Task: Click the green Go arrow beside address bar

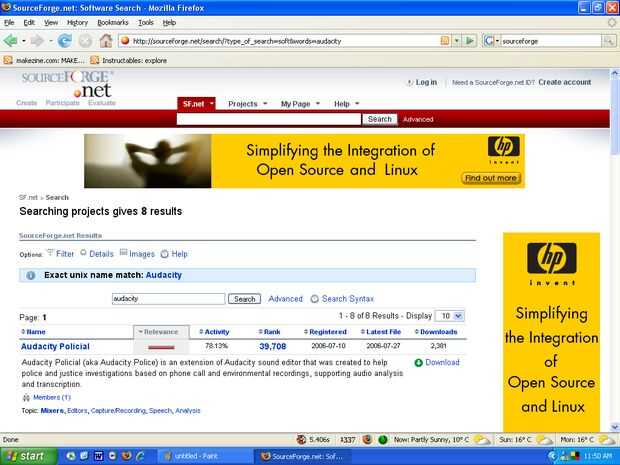Action: (x=469, y=40)
